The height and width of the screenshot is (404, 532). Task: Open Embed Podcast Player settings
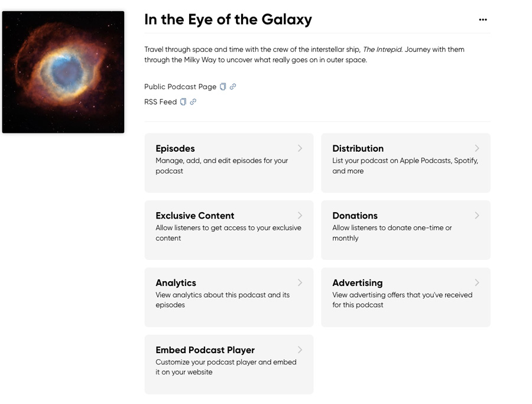pyautogui.click(x=229, y=364)
